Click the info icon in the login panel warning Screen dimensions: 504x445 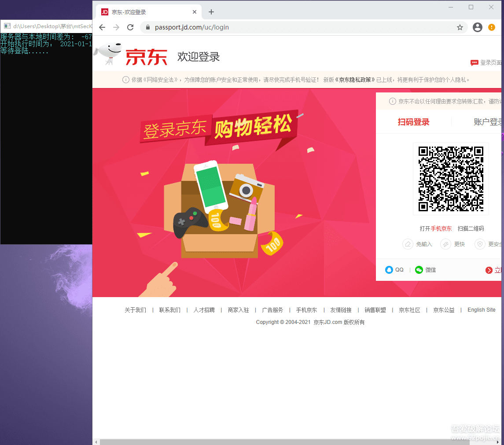pos(393,101)
